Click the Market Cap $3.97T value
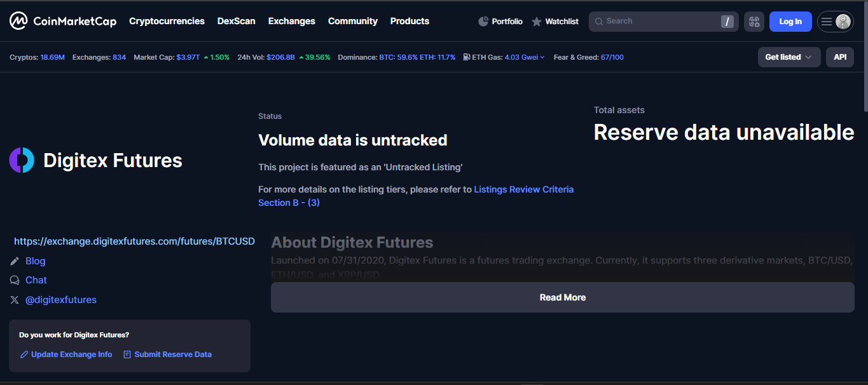The width and height of the screenshot is (868, 385). pyautogui.click(x=188, y=57)
